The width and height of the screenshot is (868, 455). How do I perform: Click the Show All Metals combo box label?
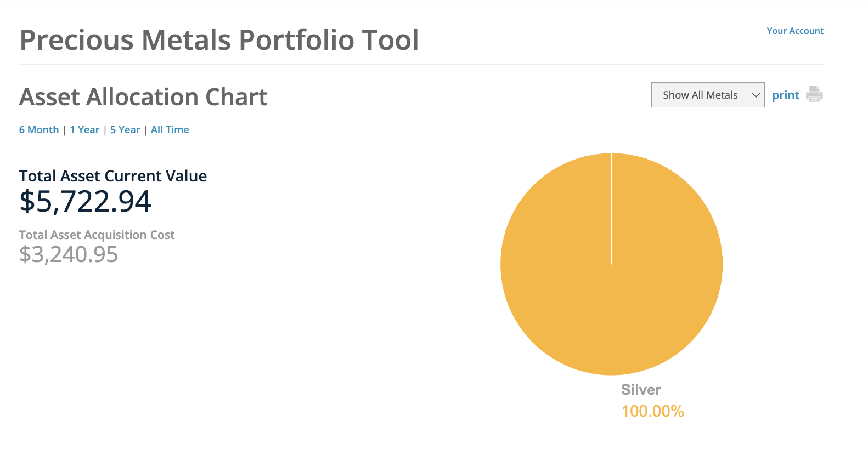pyautogui.click(x=700, y=94)
